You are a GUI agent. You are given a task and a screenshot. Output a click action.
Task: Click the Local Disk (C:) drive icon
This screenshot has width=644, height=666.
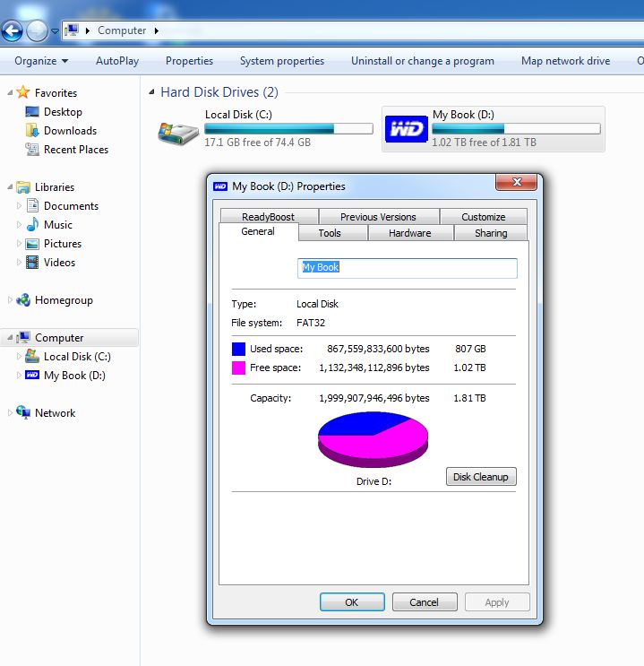pos(178,131)
